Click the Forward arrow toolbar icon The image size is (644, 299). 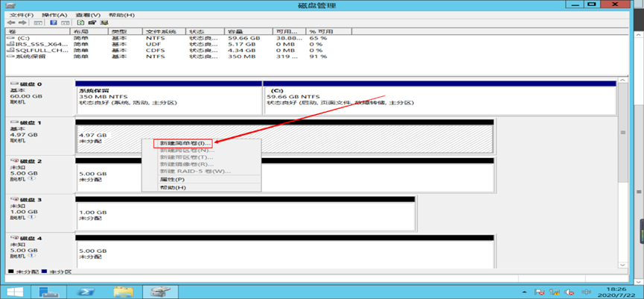pyautogui.click(x=22, y=22)
